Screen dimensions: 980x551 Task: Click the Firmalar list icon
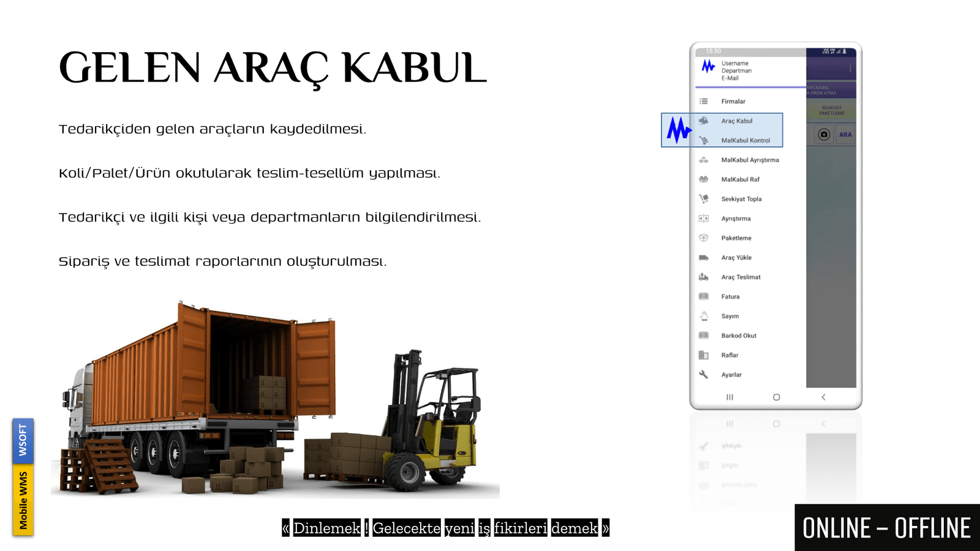coord(704,102)
